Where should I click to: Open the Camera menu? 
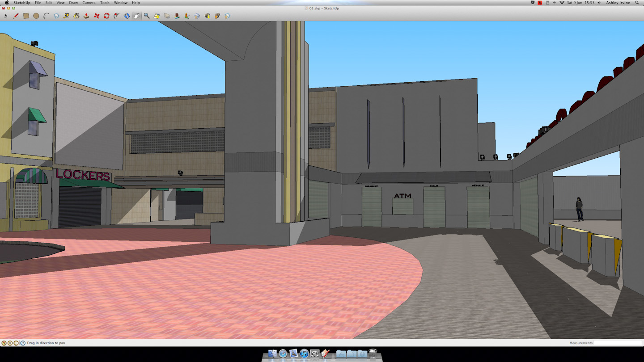point(89,3)
